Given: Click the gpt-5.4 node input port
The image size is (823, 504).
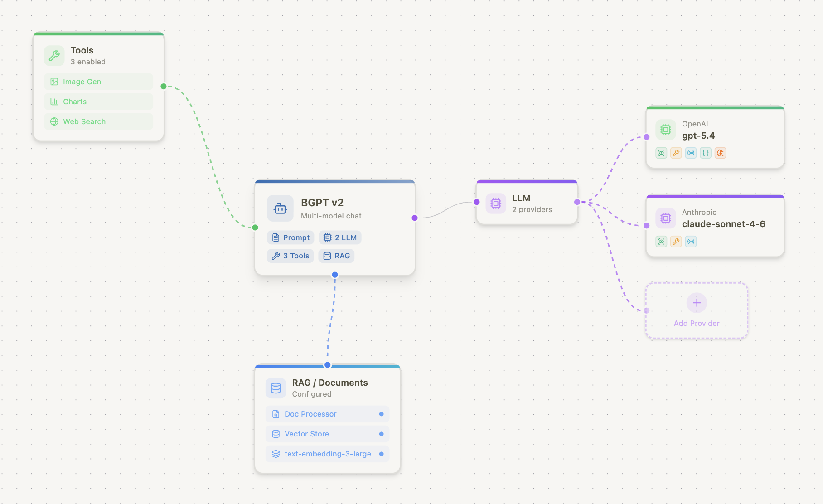Looking at the screenshot, I should coord(647,137).
